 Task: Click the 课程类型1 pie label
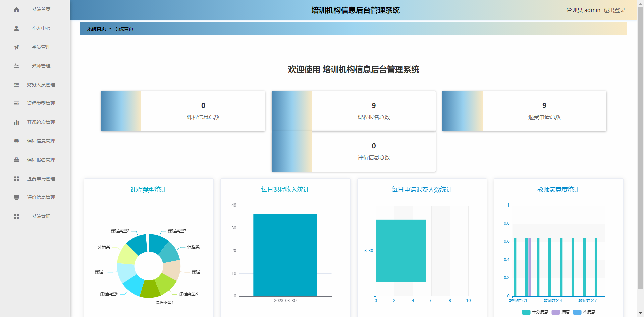click(164, 303)
